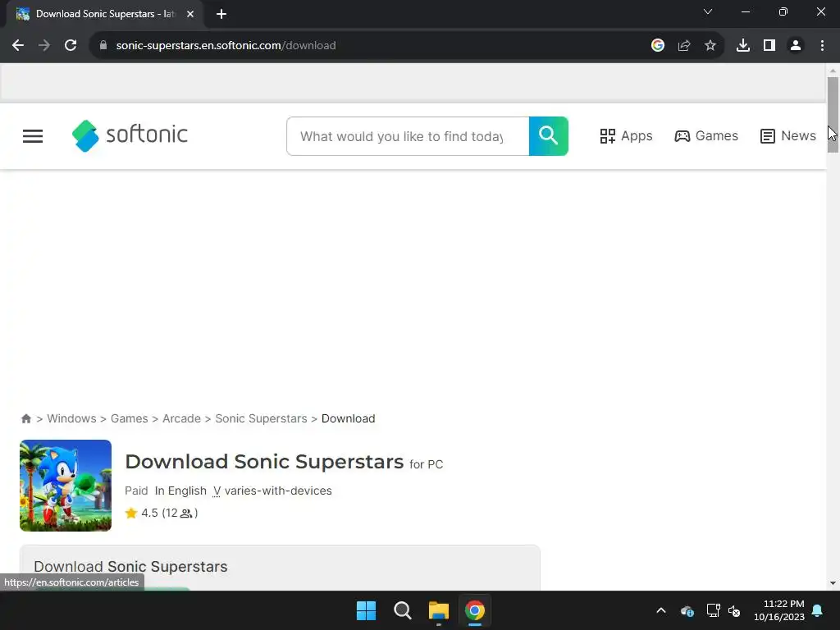The height and width of the screenshot is (630, 840).
Task: Click the scrollbar down arrow
Action: point(833,583)
